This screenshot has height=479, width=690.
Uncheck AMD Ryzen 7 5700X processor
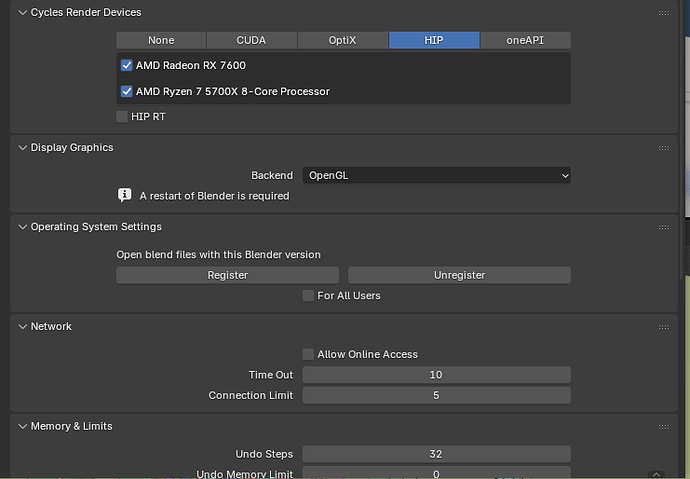click(127, 91)
